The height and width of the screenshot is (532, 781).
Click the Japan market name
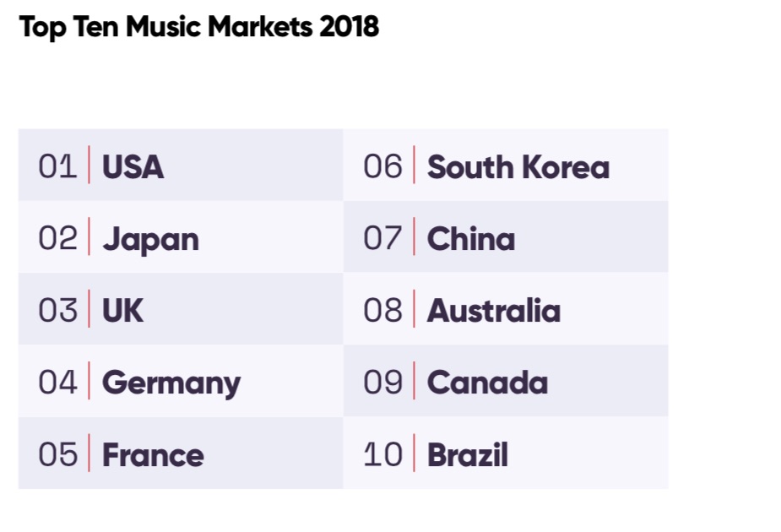coord(150,239)
